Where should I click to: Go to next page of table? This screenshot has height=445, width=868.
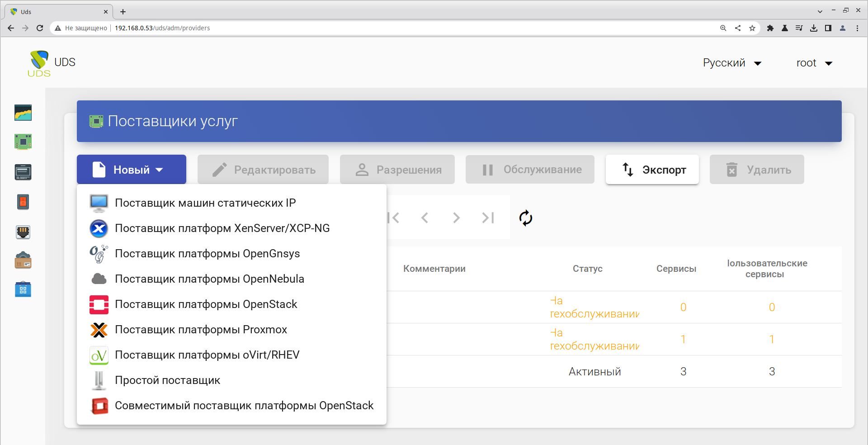[456, 218]
